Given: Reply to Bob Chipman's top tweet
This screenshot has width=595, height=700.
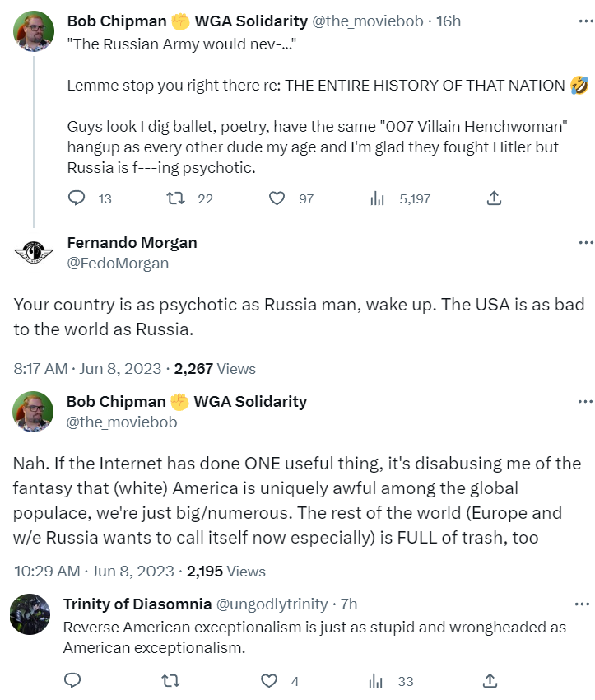Looking at the screenshot, I should [77, 198].
